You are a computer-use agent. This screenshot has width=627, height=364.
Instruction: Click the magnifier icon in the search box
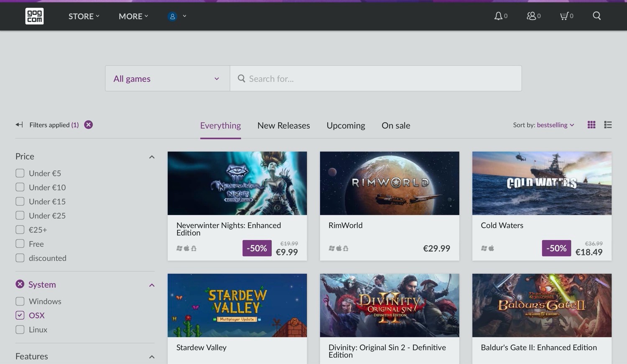click(241, 78)
